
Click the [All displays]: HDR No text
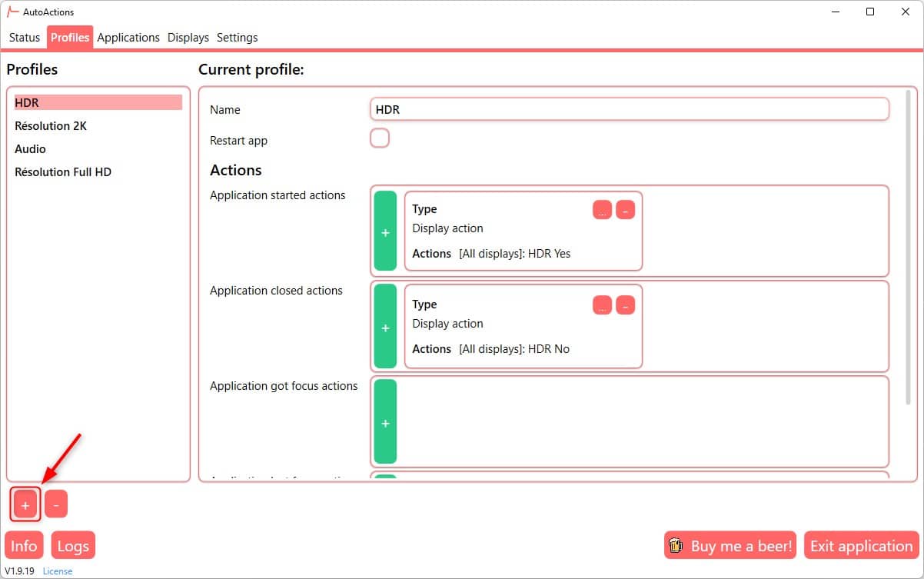[514, 349]
